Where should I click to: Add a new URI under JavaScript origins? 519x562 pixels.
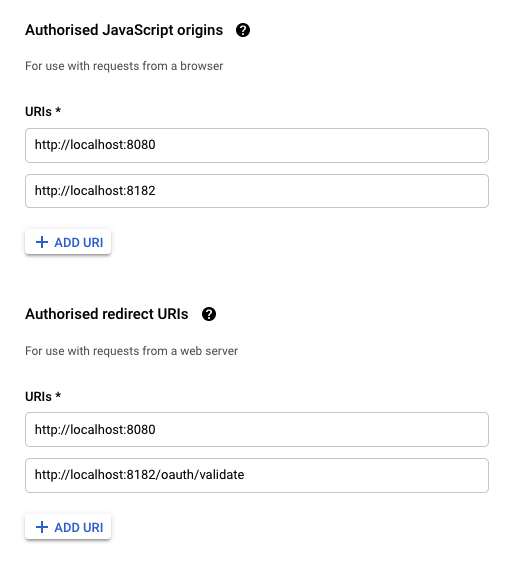coord(68,242)
